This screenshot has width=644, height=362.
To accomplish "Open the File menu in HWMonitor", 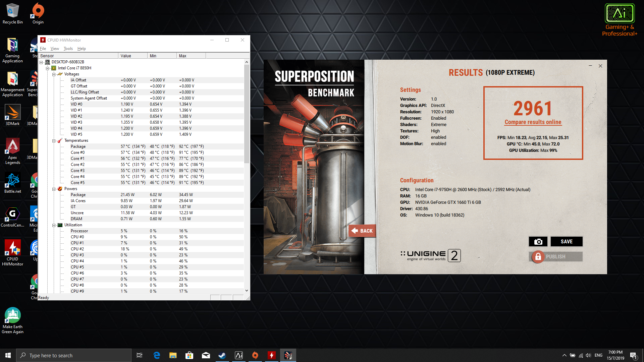I will point(43,49).
